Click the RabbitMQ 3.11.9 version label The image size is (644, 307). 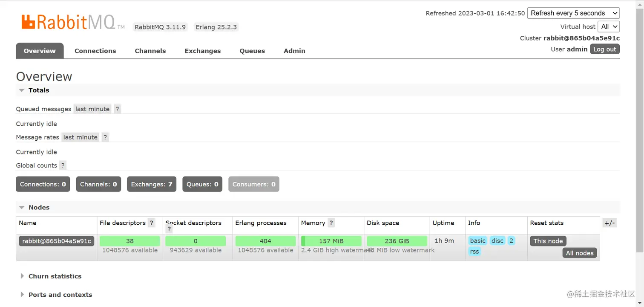[160, 27]
